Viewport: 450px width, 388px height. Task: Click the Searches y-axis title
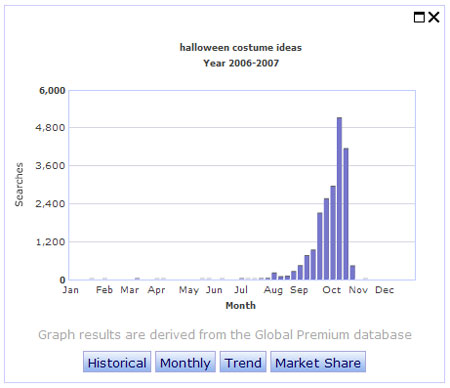[x=19, y=184]
